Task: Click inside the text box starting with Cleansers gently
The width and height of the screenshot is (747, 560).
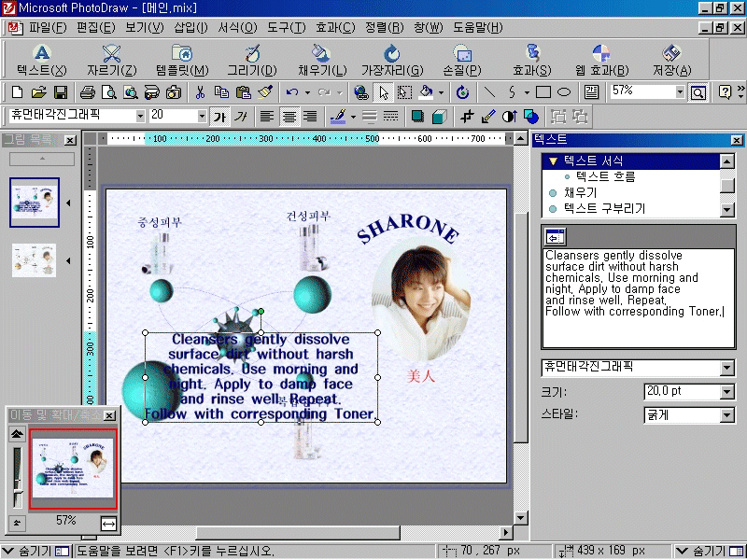Action: tap(639, 299)
